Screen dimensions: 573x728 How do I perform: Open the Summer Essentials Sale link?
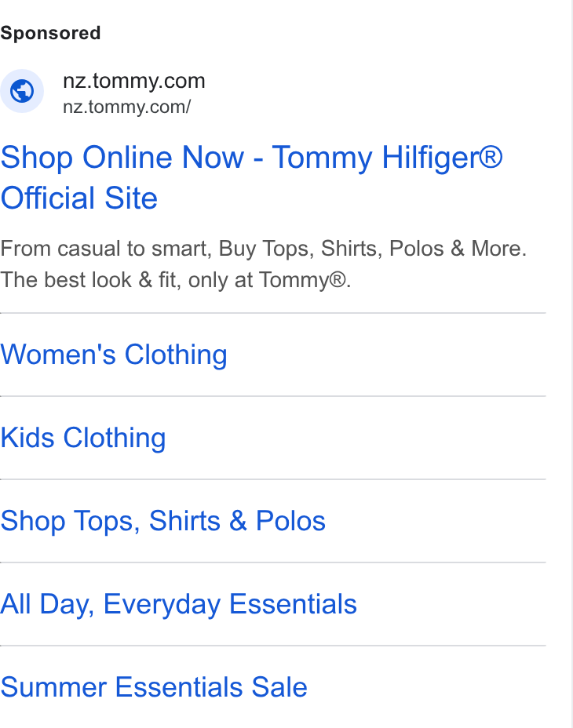[154, 687]
